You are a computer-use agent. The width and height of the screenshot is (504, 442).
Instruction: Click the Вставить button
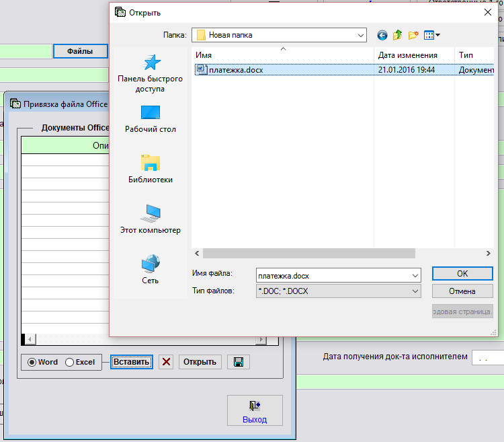tap(132, 362)
